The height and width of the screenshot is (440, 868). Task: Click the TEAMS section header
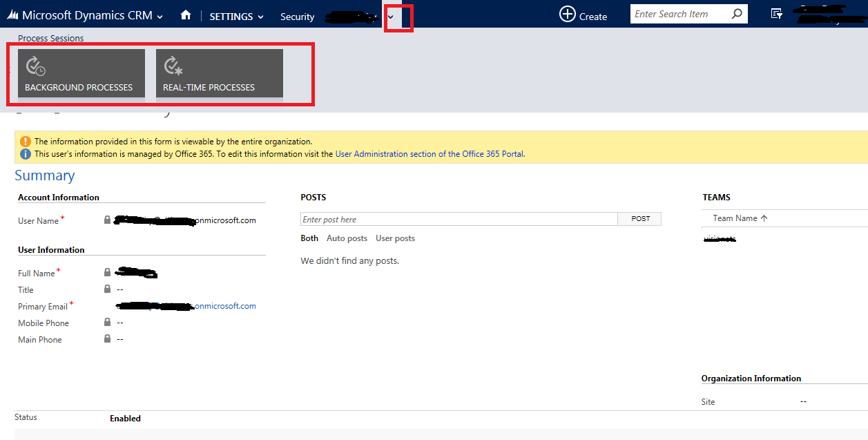(x=716, y=198)
